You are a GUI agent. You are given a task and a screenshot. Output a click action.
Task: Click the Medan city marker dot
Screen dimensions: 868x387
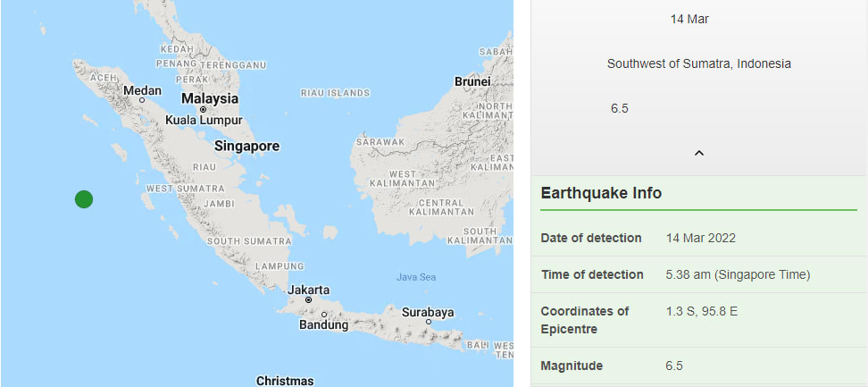(x=142, y=100)
